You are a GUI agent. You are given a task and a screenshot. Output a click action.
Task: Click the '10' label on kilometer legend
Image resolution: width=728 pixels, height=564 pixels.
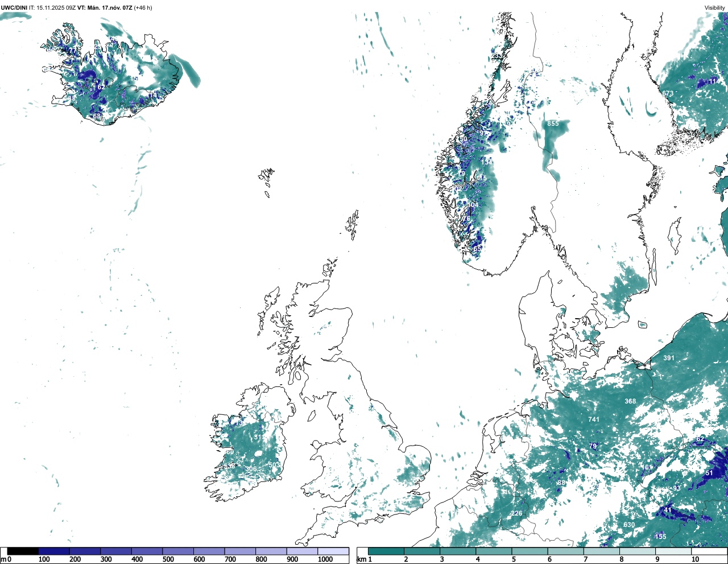pos(695,559)
